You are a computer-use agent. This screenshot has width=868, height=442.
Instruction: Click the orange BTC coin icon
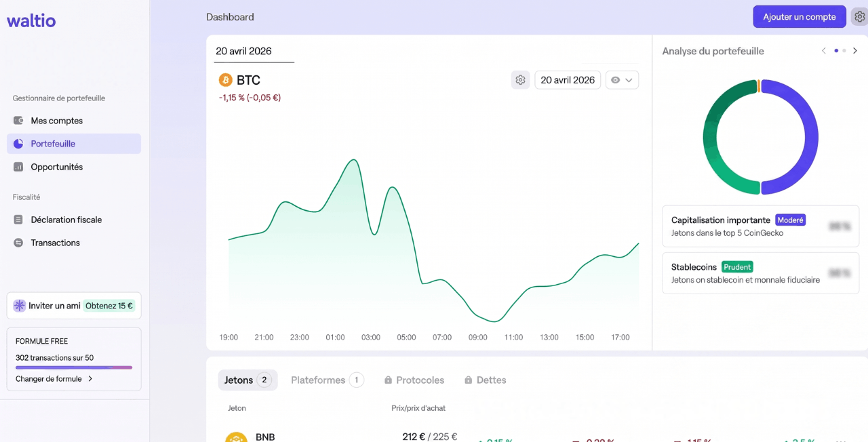(x=225, y=80)
